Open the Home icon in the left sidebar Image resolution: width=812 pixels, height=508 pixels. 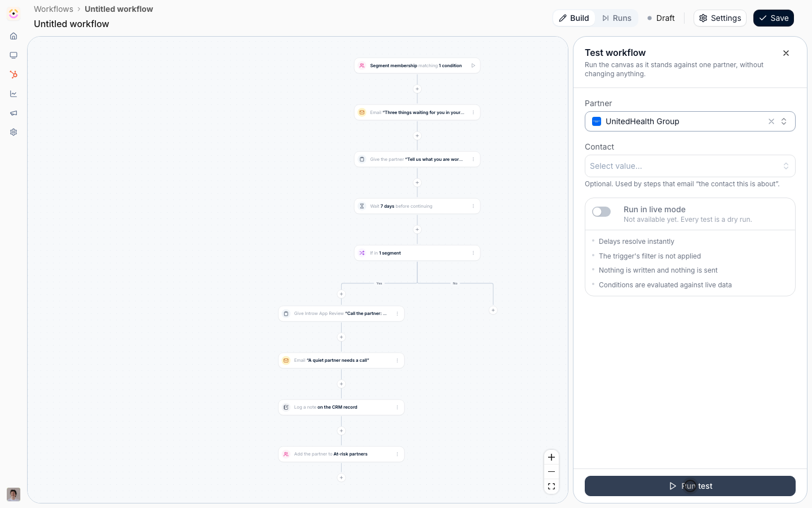tap(14, 36)
